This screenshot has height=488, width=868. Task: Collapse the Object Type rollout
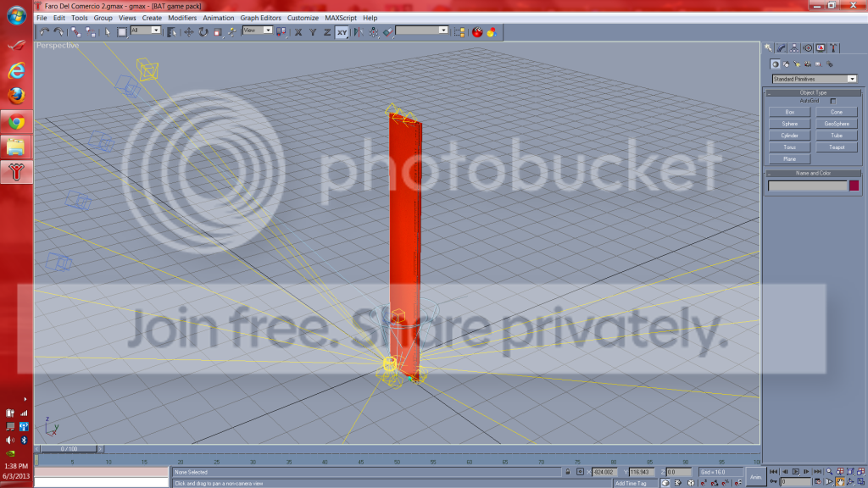pos(813,93)
